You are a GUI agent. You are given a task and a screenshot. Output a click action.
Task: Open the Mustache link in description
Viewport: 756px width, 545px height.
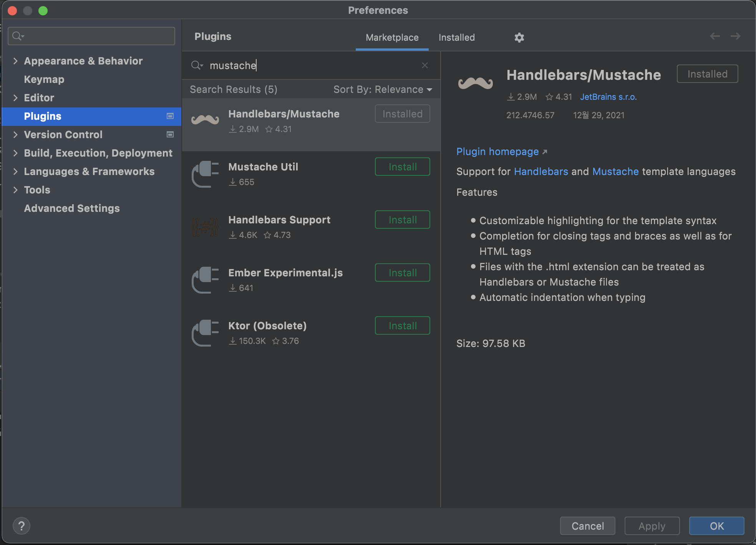pos(615,172)
